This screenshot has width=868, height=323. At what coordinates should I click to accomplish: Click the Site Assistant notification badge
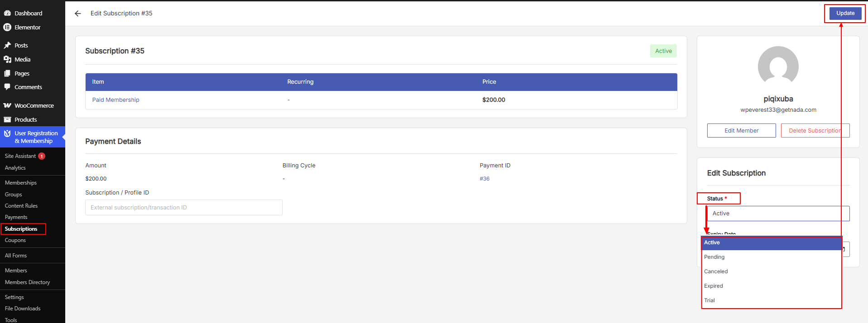[42, 156]
